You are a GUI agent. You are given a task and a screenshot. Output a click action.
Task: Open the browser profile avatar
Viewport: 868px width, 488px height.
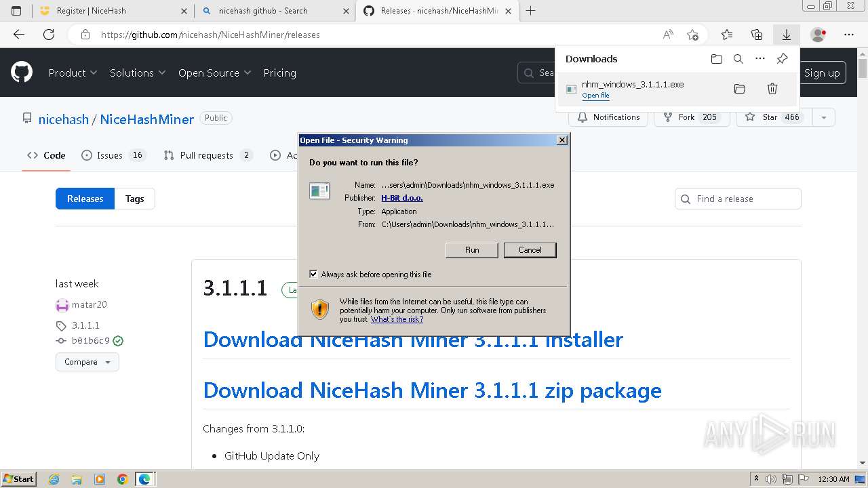coord(818,35)
